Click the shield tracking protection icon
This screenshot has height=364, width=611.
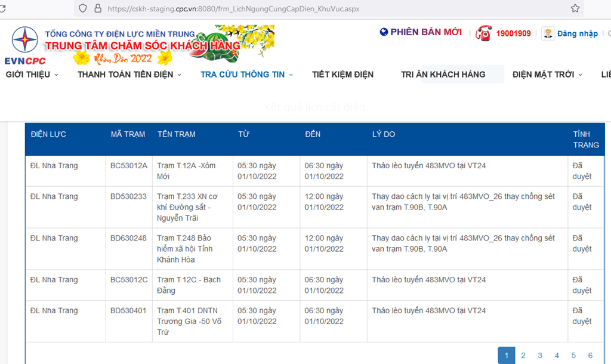(82, 8)
